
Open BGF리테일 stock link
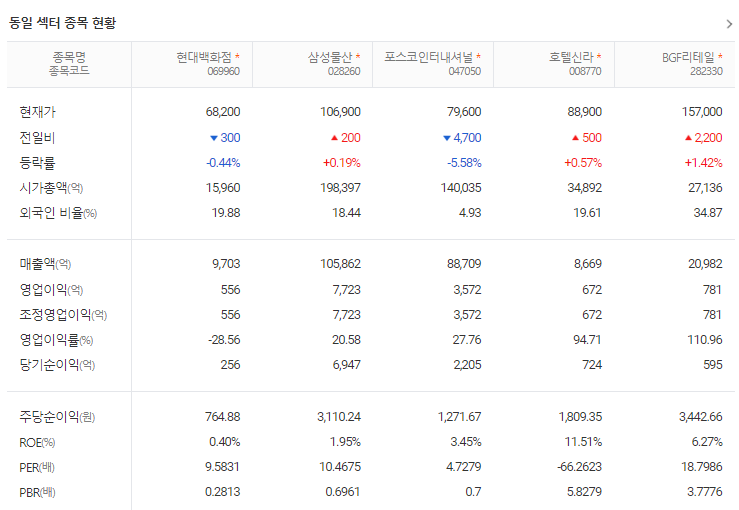pyautogui.click(x=688, y=58)
